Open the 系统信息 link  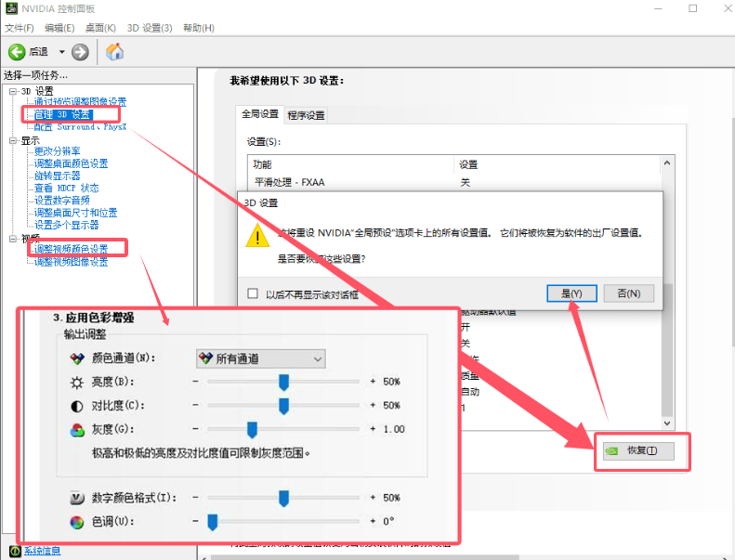pos(43,552)
